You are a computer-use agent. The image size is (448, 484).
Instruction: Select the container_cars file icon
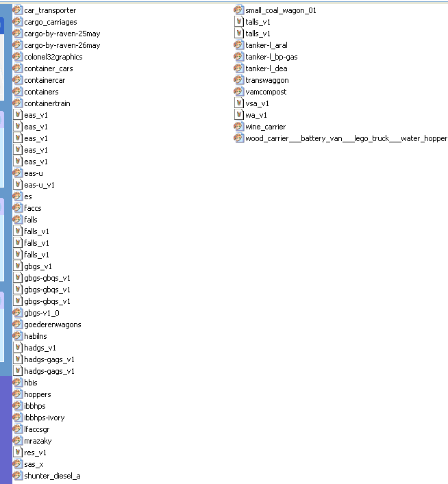click(18, 68)
